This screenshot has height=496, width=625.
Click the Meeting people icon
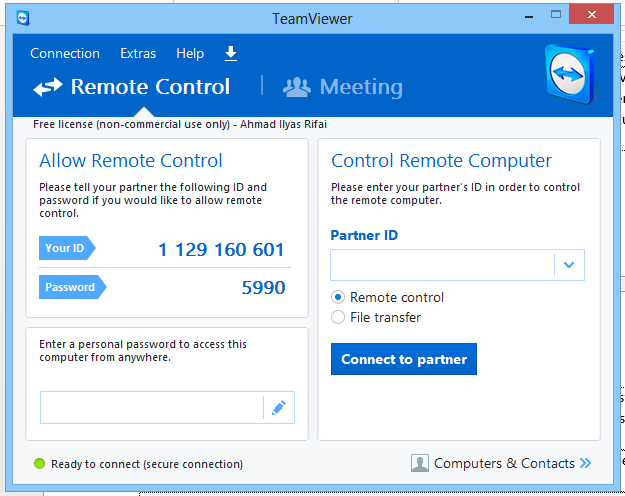pos(297,87)
